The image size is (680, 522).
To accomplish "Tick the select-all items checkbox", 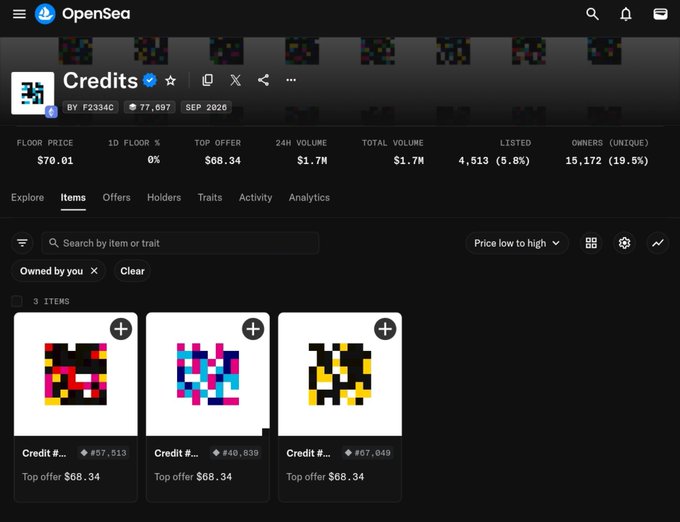I will [x=17, y=301].
